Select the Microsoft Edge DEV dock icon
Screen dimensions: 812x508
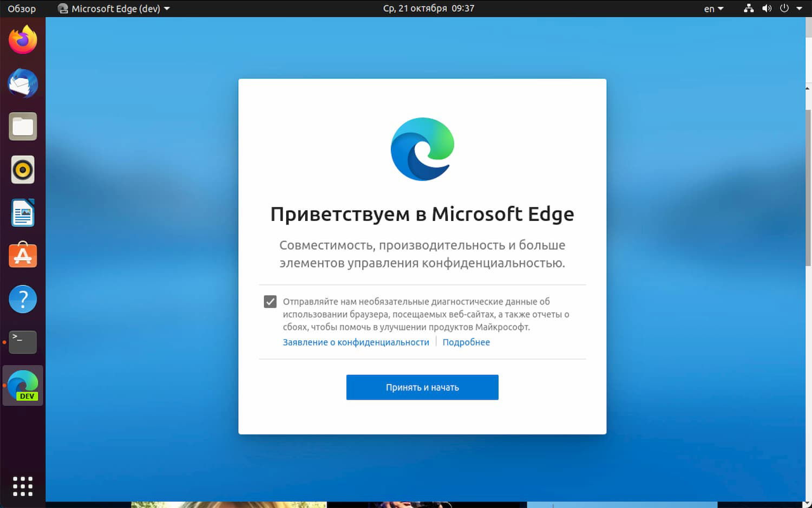point(23,385)
